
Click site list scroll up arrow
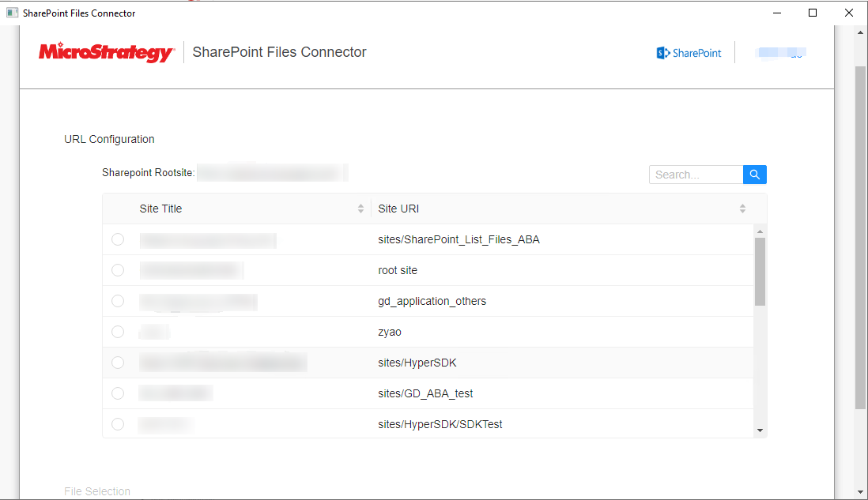point(760,231)
